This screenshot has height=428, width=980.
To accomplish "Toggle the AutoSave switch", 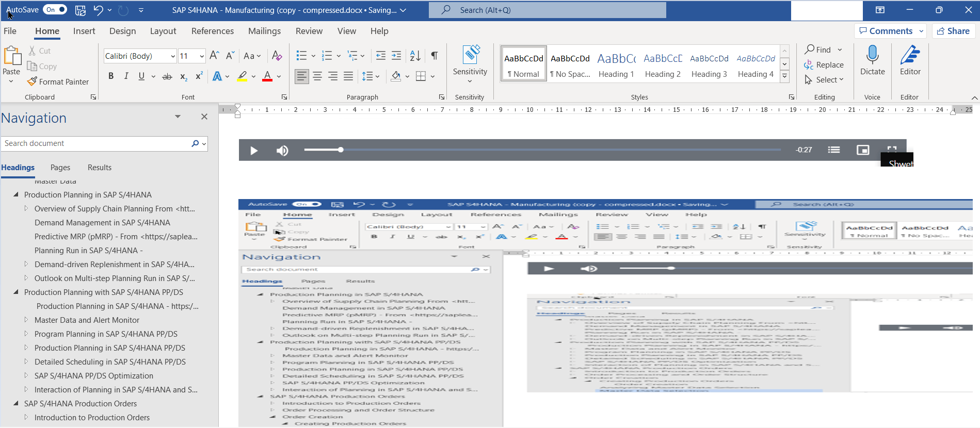I will coord(55,10).
